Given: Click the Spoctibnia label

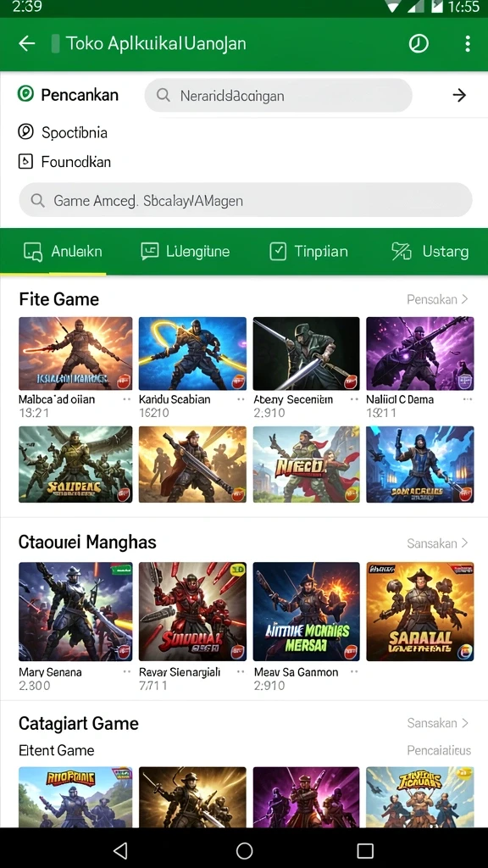Looking at the screenshot, I should point(75,132).
